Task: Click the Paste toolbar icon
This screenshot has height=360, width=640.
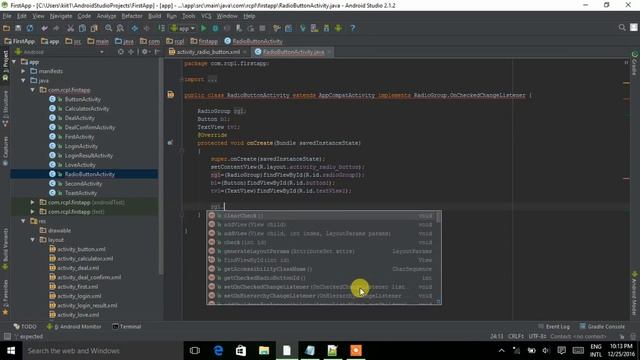Action: click(x=94, y=28)
